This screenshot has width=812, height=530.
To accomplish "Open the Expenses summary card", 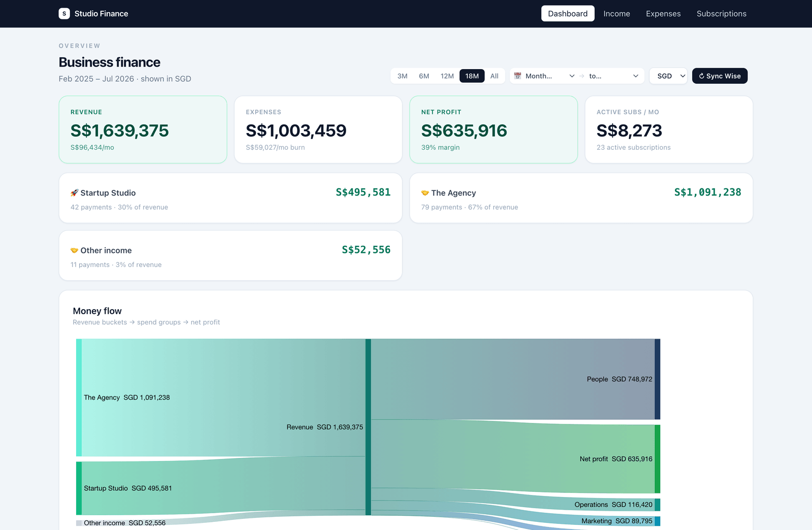I will (x=318, y=129).
